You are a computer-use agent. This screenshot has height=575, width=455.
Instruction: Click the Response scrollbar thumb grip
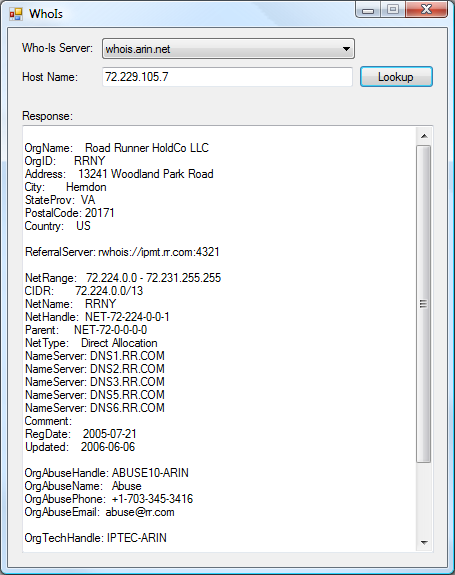pos(423,304)
